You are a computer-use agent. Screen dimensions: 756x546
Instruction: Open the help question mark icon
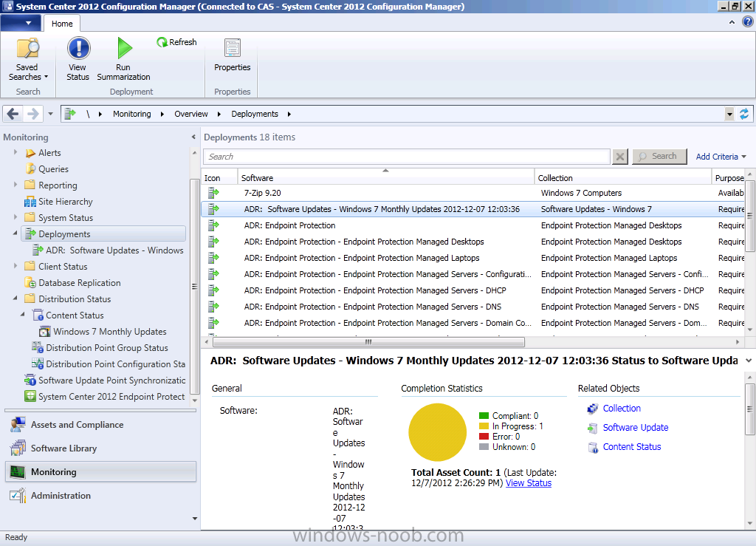tap(747, 22)
